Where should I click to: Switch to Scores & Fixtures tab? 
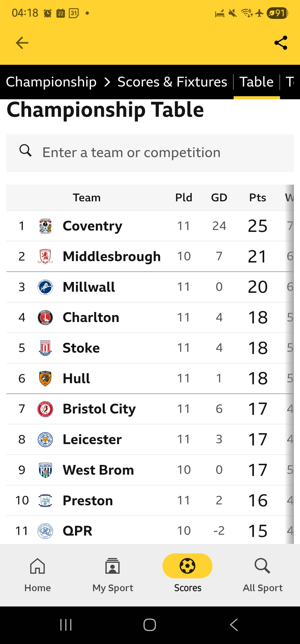point(172,82)
